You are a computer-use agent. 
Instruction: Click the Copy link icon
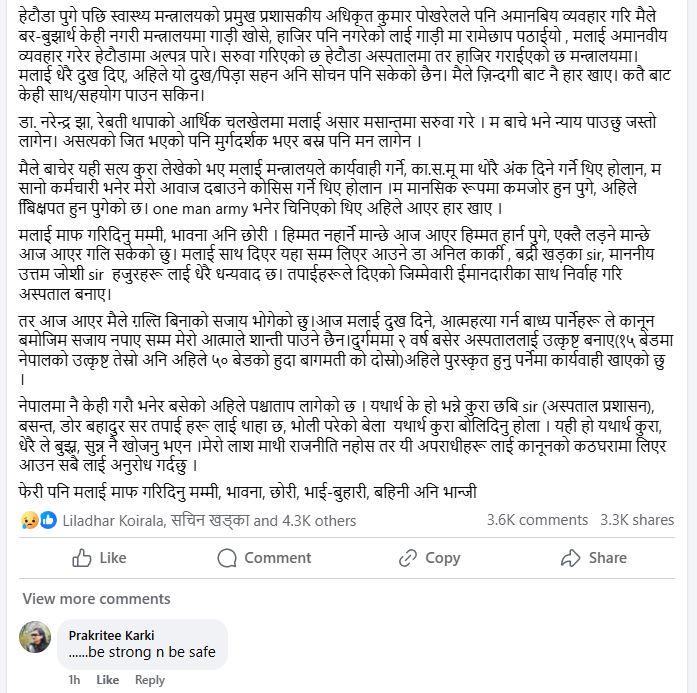click(x=406, y=558)
